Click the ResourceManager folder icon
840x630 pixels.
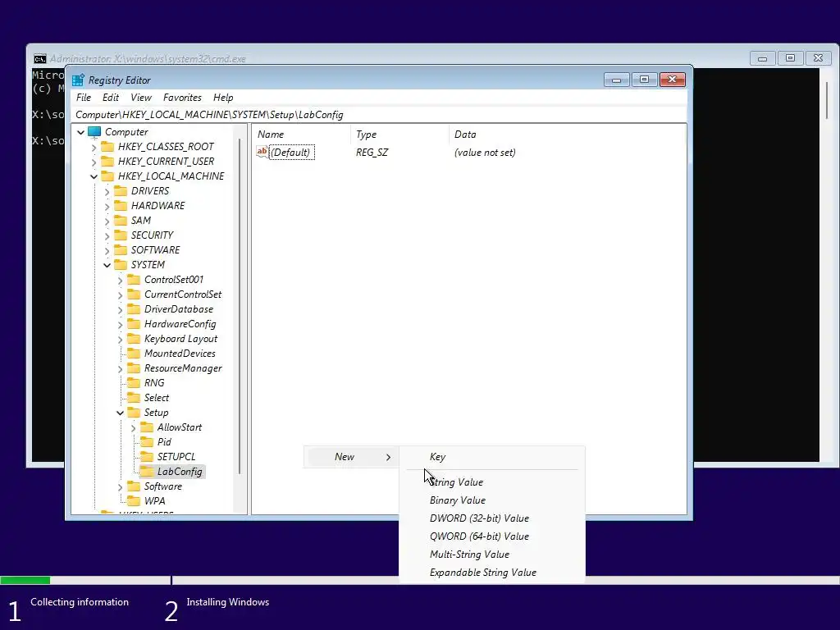pyautogui.click(x=134, y=368)
